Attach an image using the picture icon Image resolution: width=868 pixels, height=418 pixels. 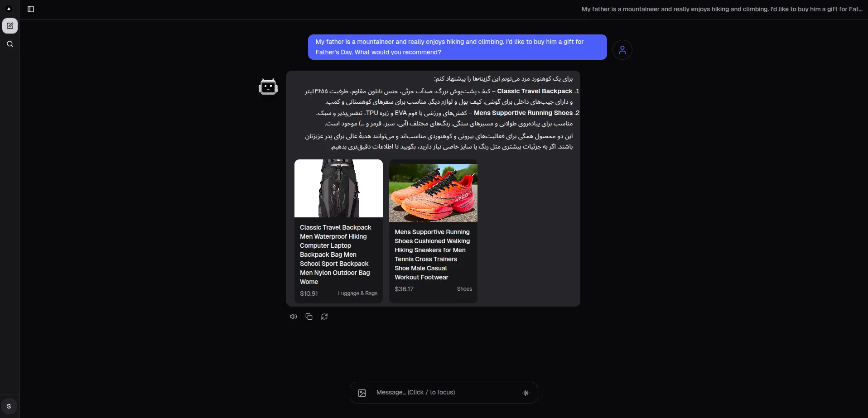tap(362, 393)
